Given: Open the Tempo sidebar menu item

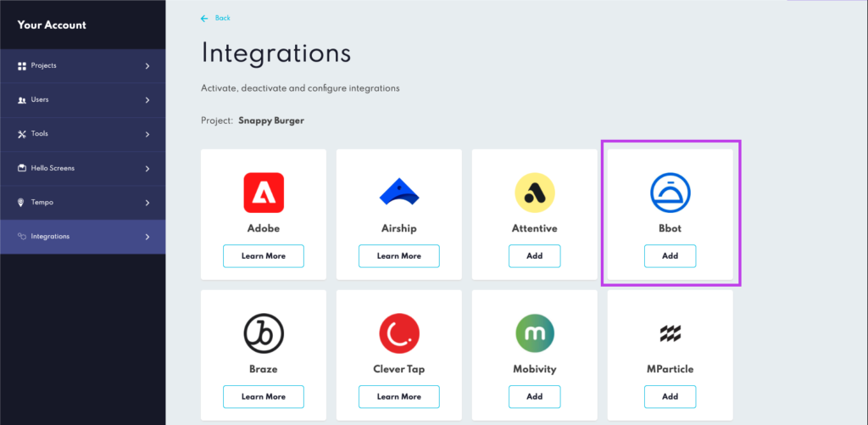Looking at the screenshot, I should 42,203.
